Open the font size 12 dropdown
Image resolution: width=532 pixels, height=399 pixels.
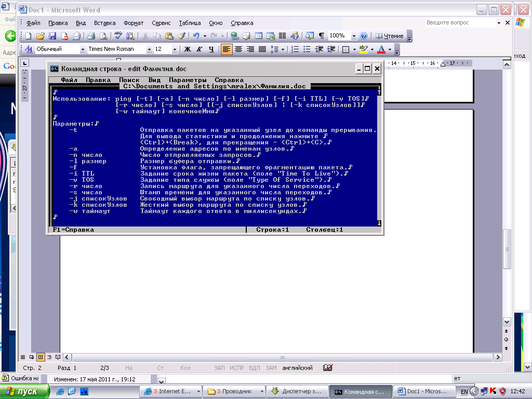(x=175, y=49)
